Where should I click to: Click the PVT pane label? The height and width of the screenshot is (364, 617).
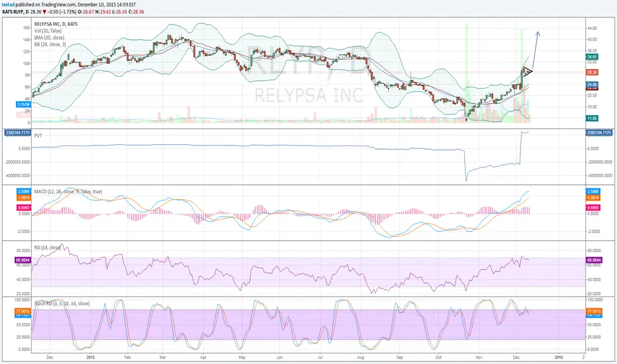coord(38,136)
